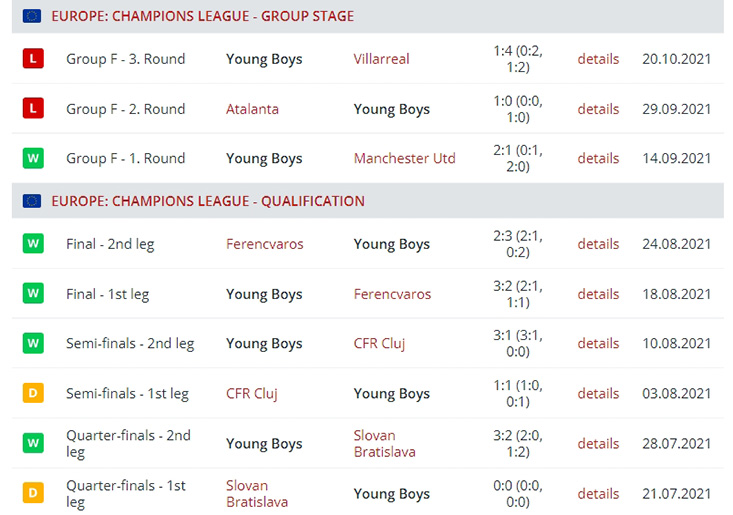Click the EU flag beside Champions League Group Stage
The width and height of the screenshot is (733, 515).
[x=32, y=16]
